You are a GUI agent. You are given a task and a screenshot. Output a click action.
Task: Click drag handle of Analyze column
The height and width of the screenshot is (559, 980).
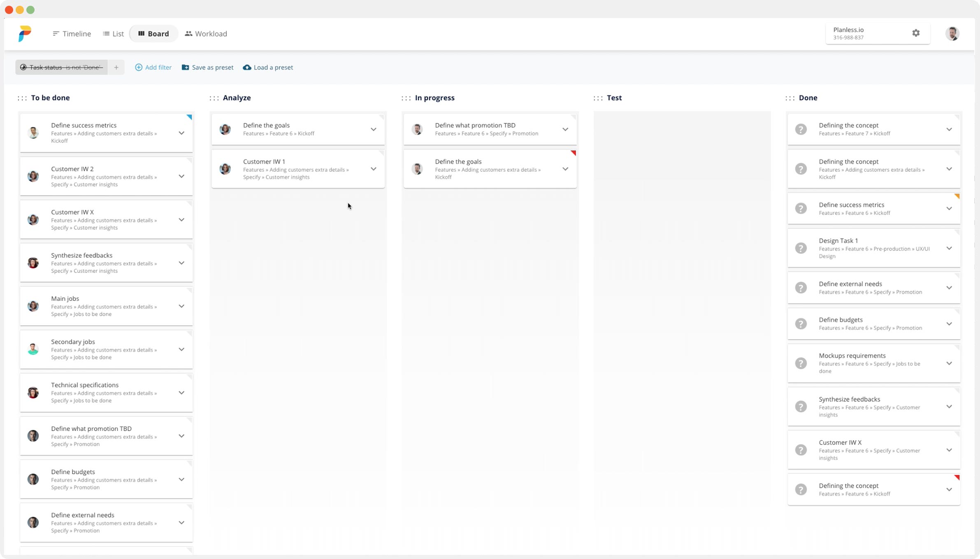click(214, 98)
